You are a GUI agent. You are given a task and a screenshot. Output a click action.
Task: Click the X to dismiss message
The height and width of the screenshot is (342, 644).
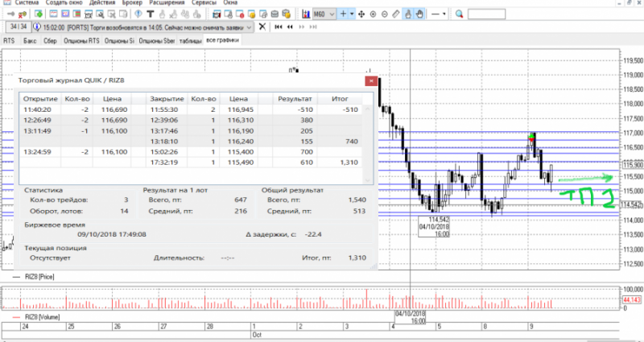(x=262, y=27)
